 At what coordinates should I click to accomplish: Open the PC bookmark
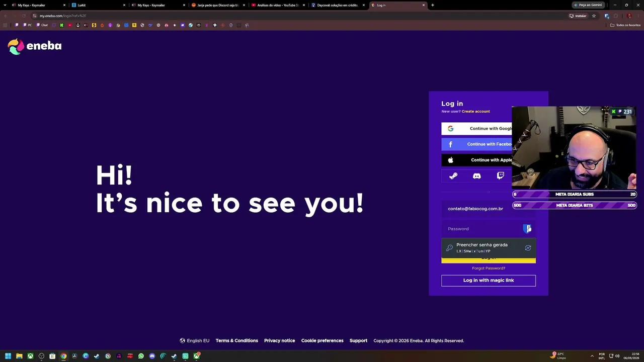click(27, 25)
